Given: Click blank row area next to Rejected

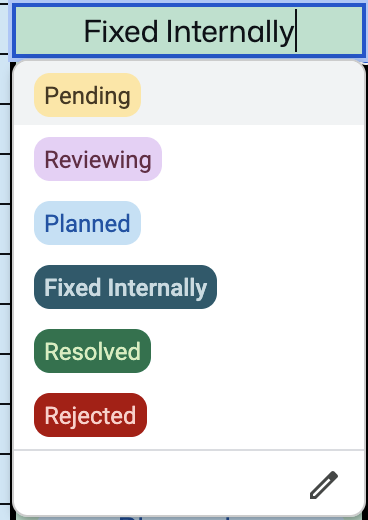Looking at the screenshot, I should pyautogui.click(x=256, y=415).
